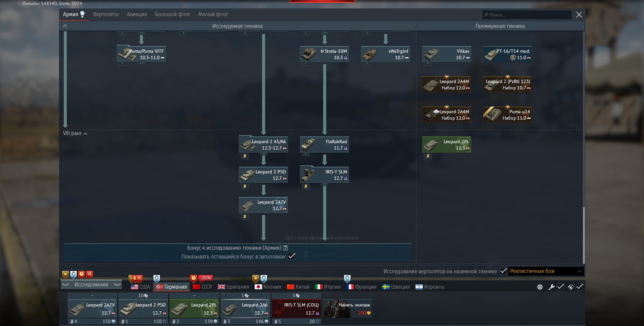Select the Британия nation tab
The image size is (644, 326).
pos(233,287)
